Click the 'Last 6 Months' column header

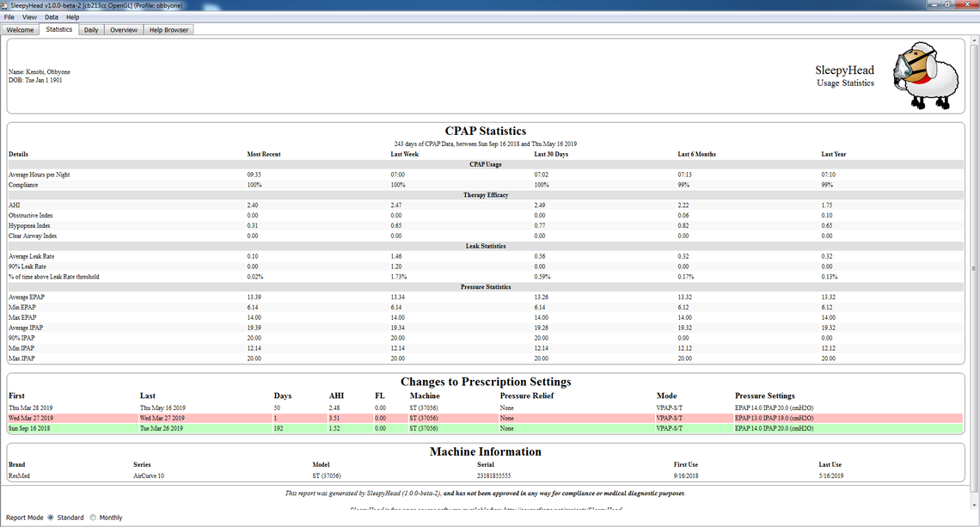pos(697,155)
